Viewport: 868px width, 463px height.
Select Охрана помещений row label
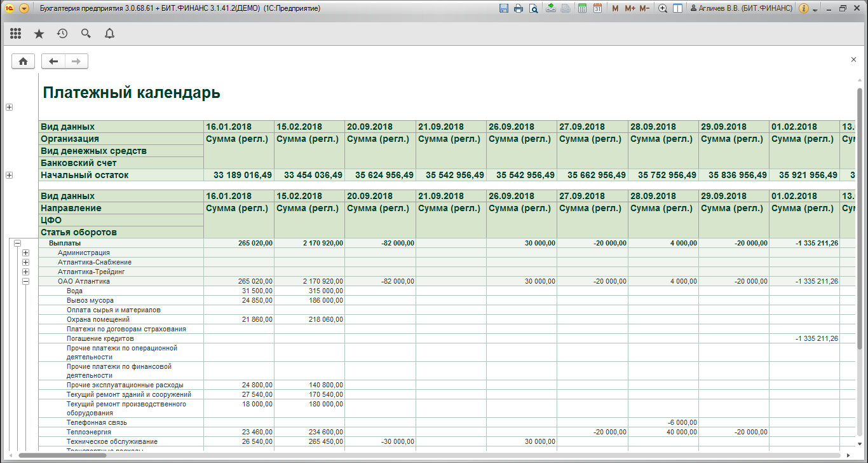click(98, 319)
